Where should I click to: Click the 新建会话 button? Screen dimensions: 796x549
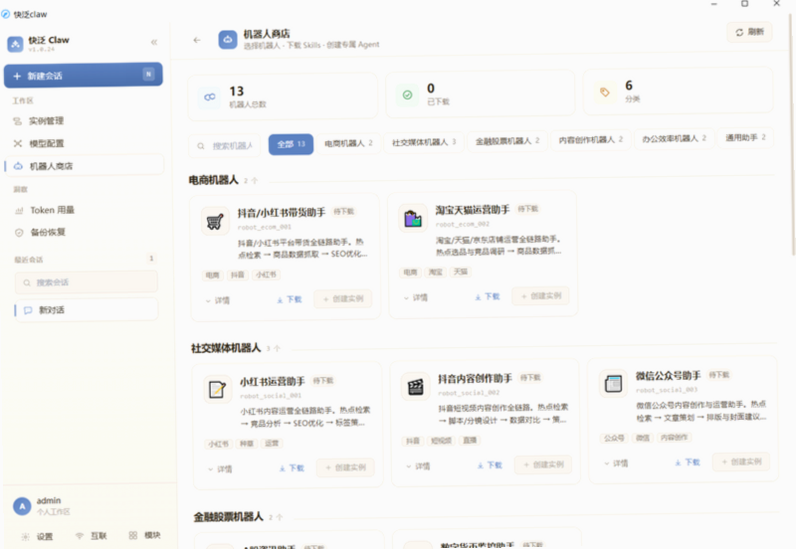click(x=83, y=76)
